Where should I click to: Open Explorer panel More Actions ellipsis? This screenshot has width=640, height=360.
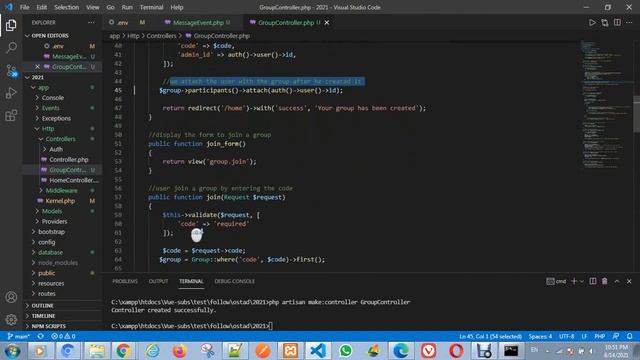pyautogui.click(x=91, y=22)
